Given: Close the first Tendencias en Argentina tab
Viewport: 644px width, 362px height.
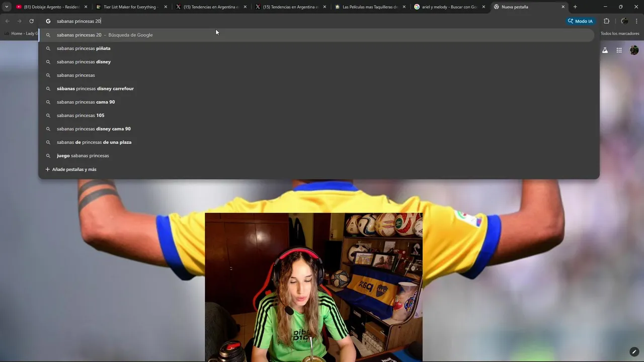Looking at the screenshot, I should pos(245,7).
